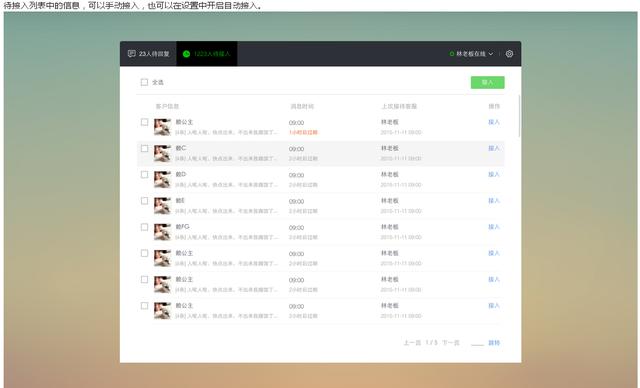Screen dimensions: 640x388
Task: Click the 1 / 3 page indicator
Action: (431, 343)
